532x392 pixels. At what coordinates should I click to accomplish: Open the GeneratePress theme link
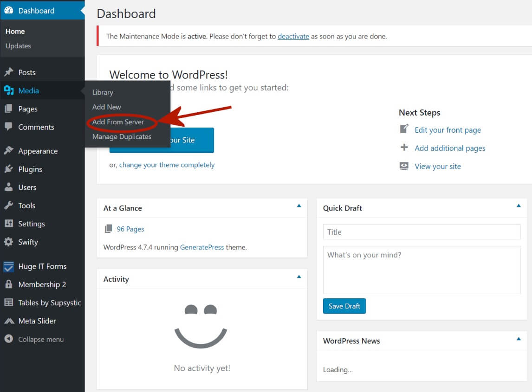(x=202, y=247)
